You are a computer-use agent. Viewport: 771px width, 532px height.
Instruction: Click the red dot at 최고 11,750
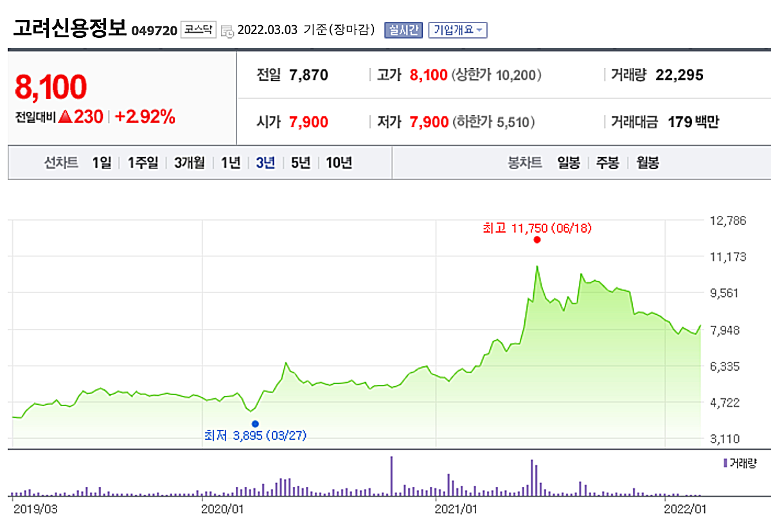[537, 240]
